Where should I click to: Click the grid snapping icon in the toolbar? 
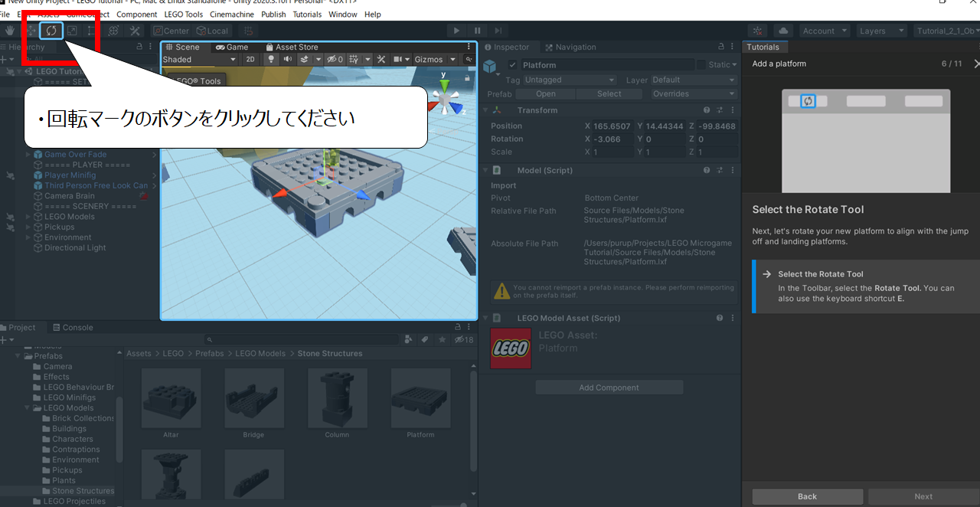point(247,31)
